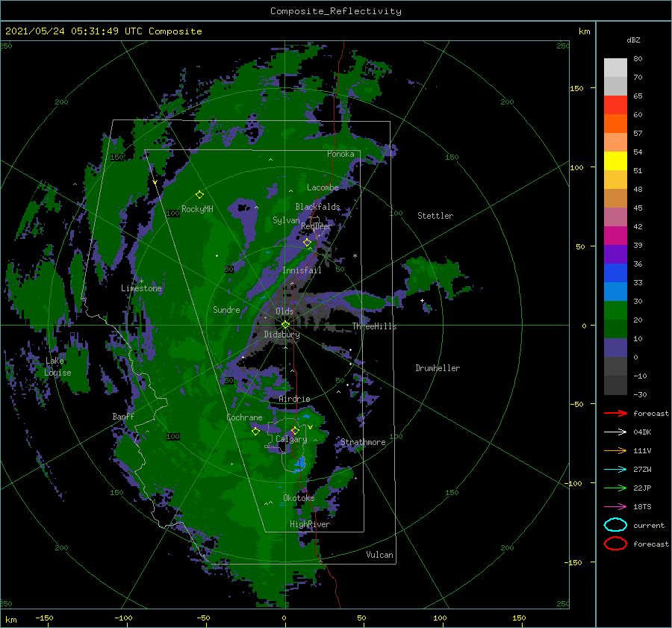Click the yellow diamond marker above Calgary
The height and width of the screenshot is (628, 672).
[x=295, y=430]
